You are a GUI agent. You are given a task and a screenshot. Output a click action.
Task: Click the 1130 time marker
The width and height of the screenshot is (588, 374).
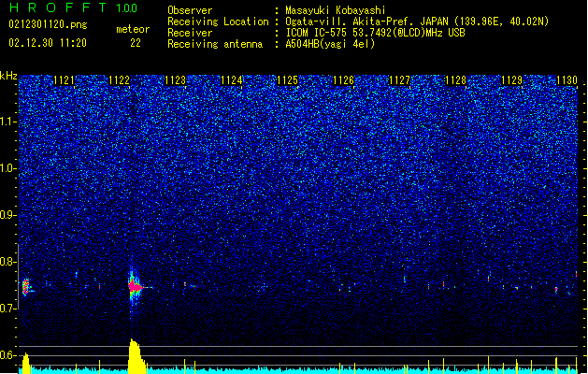[x=567, y=80]
